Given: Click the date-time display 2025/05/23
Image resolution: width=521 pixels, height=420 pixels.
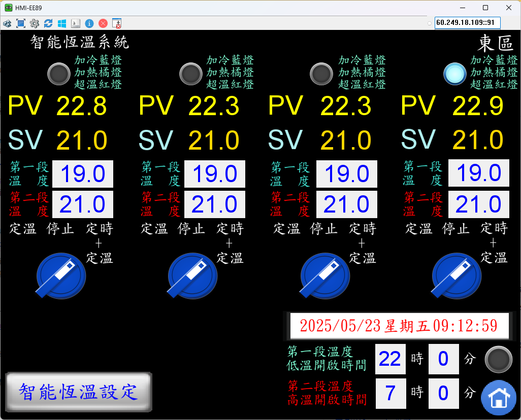Looking at the screenshot, I should pos(399,326).
